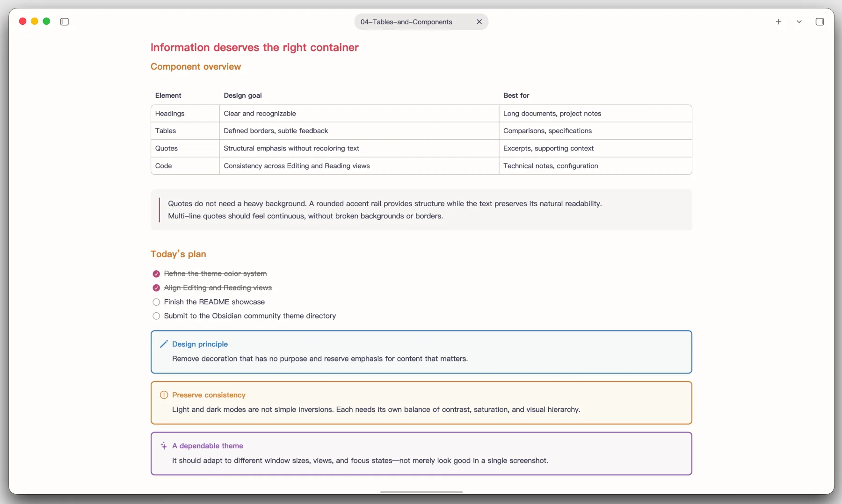Click 'Remove decoration that has no purpose' text

(x=320, y=359)
